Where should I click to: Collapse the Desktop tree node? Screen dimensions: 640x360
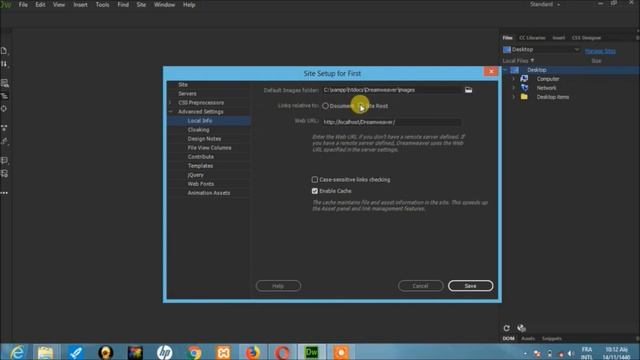505,70
